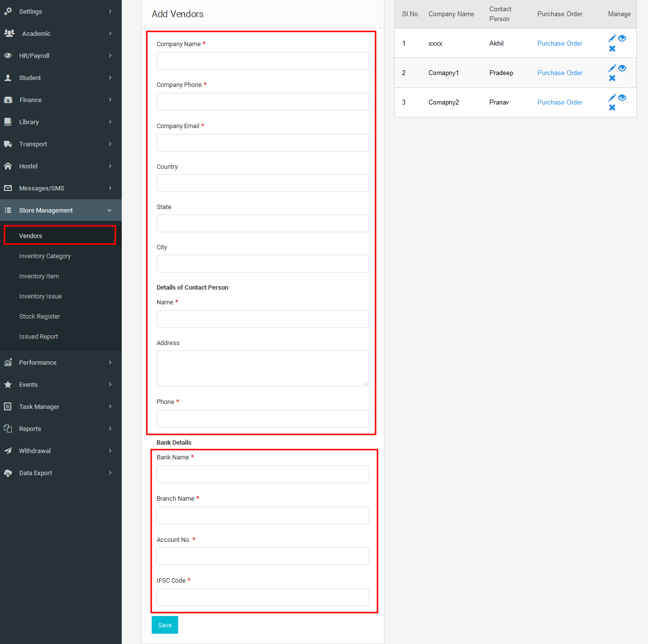Delete vendor Comapny1 with cross icon
This screenshot has height=644, width=648.
tap(612, 78)
